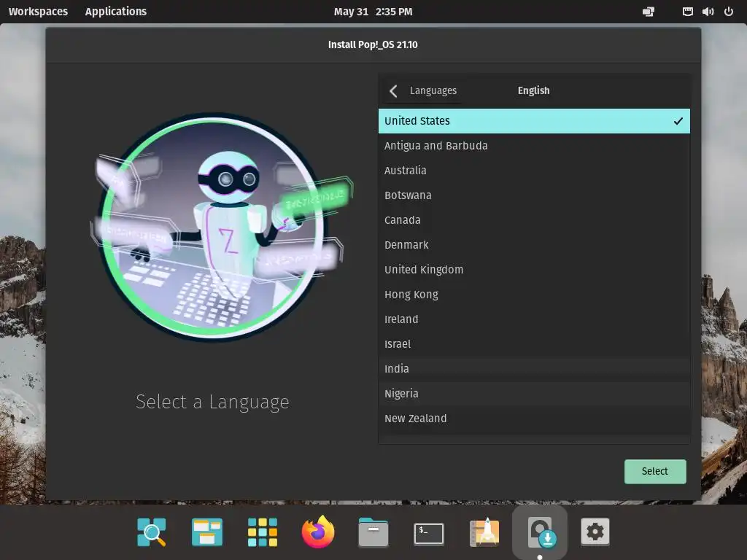Click the power icon in top bar
The width and height of the screenshot is (747, 560).
tap(729, 12)
